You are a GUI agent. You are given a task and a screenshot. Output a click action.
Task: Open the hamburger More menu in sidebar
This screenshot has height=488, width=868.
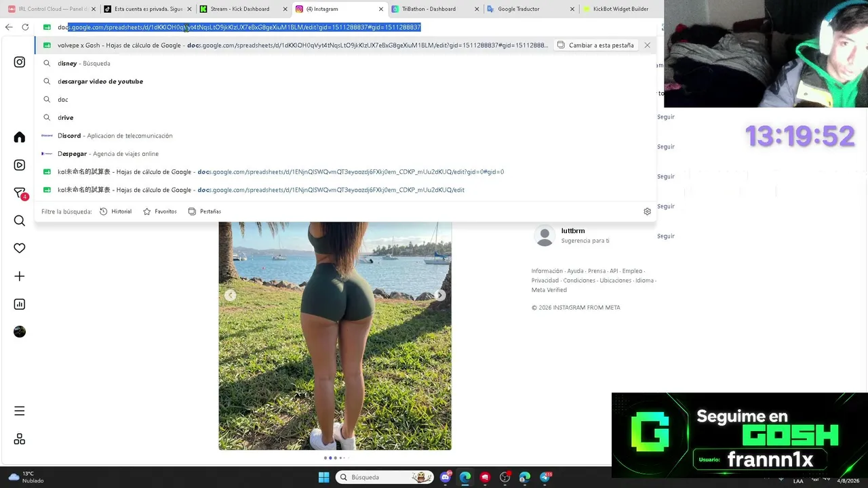20,411
